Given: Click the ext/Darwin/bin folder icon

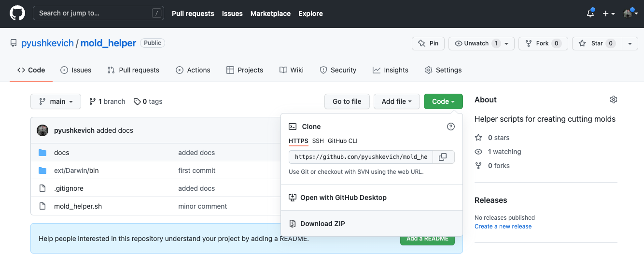Looking at the screenshot, I should click(x=42, y=170).
